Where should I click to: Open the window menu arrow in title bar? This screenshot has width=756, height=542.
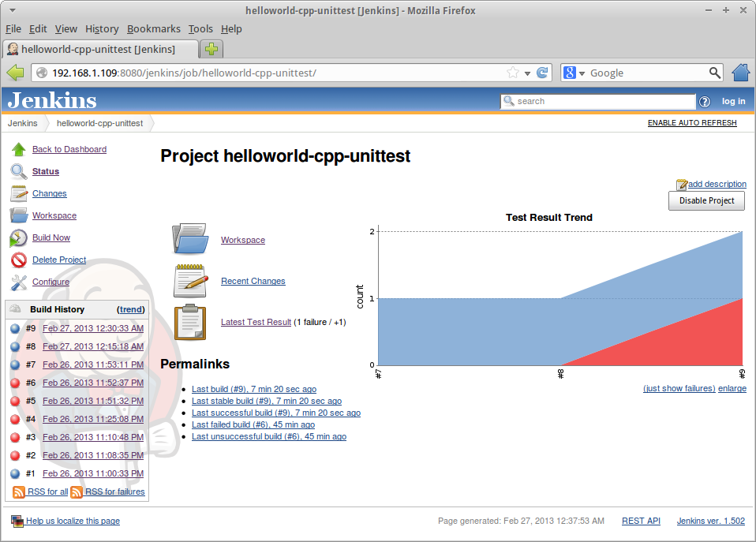pos(13,10)
